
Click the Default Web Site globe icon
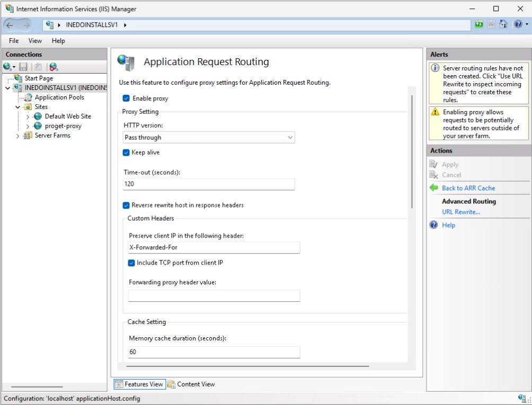(x=38, y=116)
